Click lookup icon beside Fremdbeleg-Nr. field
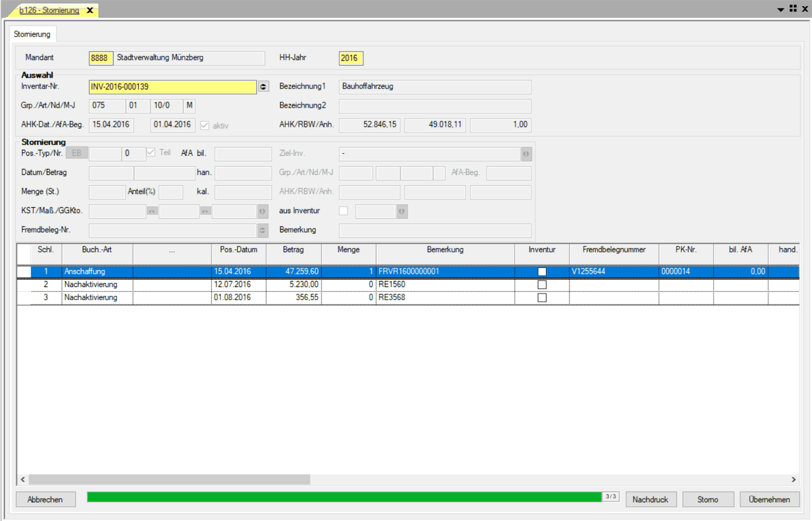 point(263,231)
